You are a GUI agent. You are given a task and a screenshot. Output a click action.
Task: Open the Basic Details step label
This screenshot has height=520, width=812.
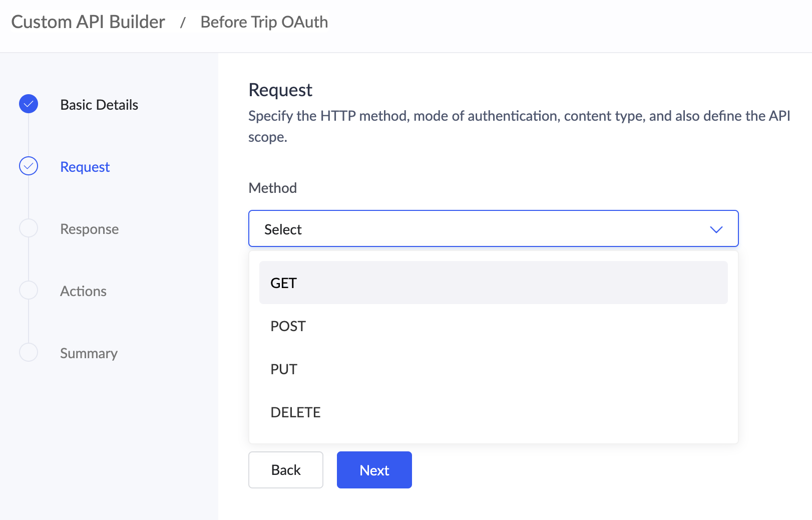point(99,105)
